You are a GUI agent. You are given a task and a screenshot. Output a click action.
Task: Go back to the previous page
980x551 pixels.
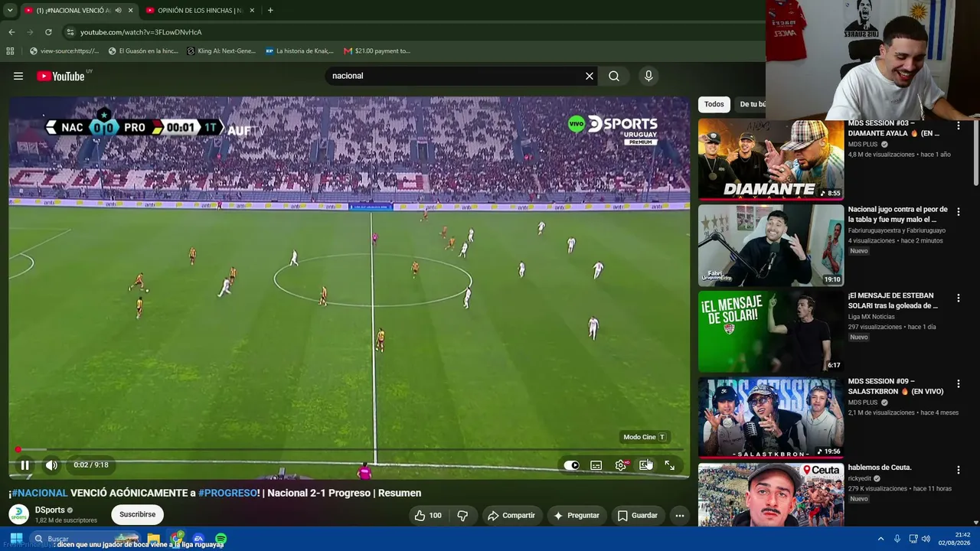coord(11,32)
